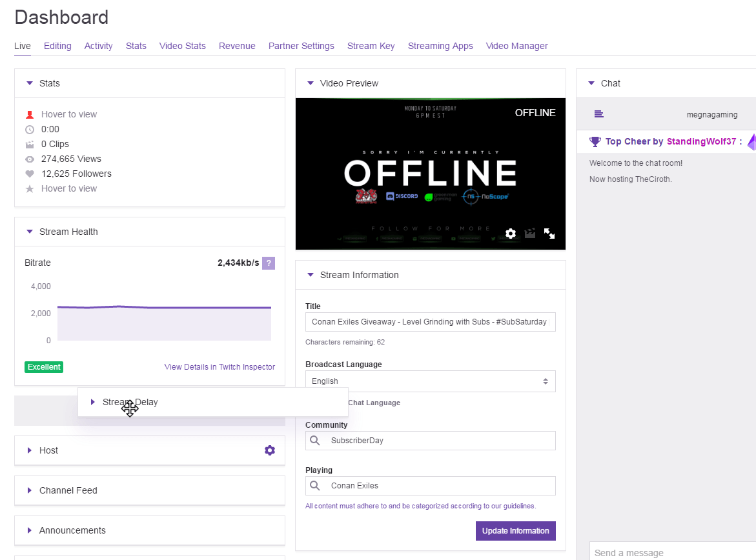Click the Bitrate help question mark icon
The height and width of the screenshot is (560, 756).
[x=269, y=263]
